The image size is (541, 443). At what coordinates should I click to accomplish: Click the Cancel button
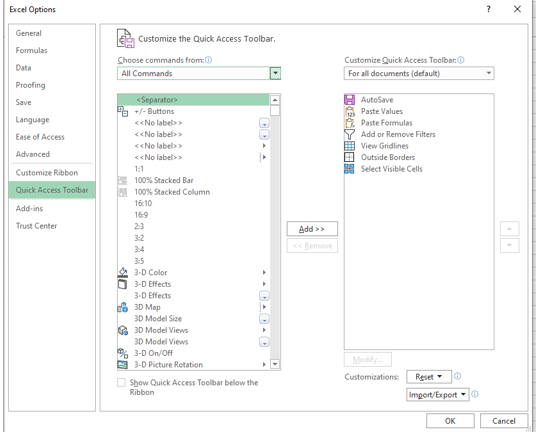click(504, 421)
